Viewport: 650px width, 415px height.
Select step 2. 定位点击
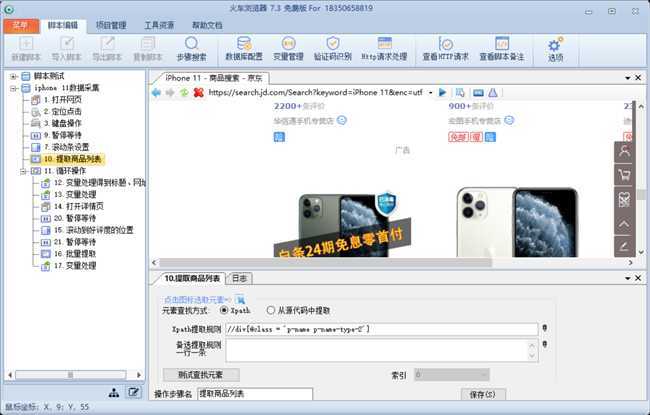pos(62,112)
